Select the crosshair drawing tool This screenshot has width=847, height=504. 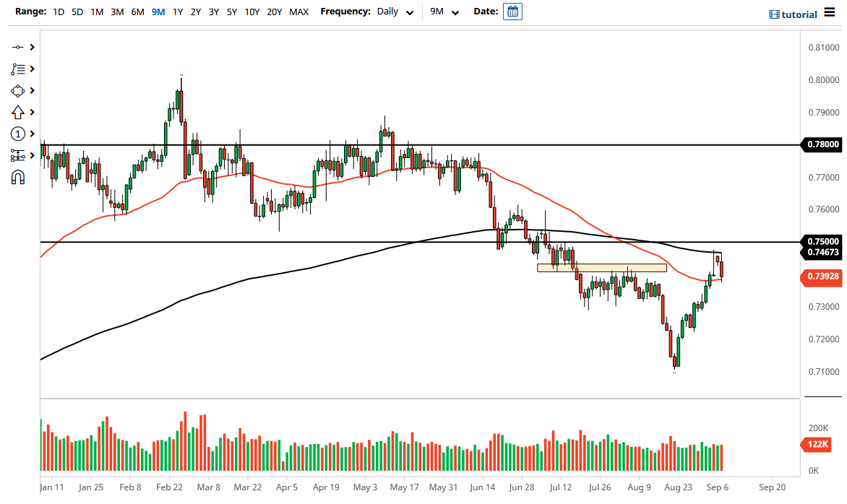pyautogui.click(x=19, y=47)
